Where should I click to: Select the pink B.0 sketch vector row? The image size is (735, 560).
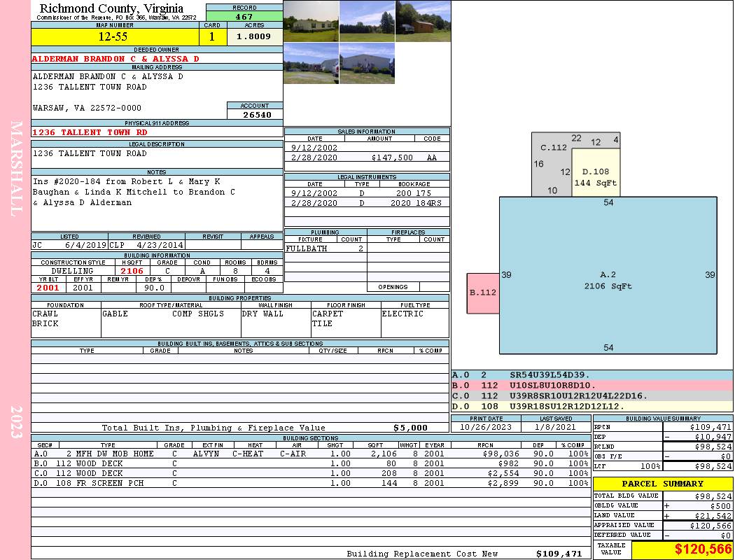(591, 385)
